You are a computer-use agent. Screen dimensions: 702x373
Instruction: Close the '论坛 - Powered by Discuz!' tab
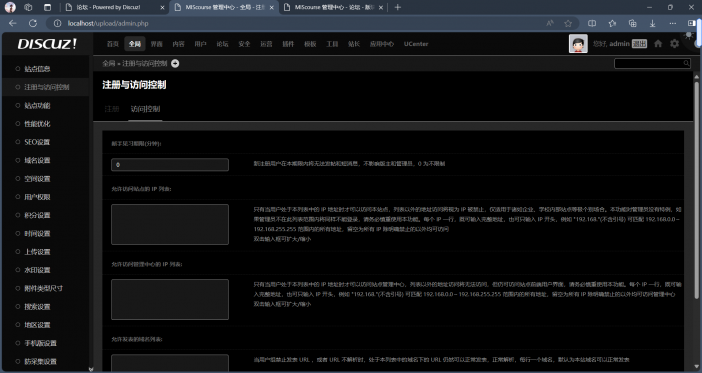click(162, 8)
